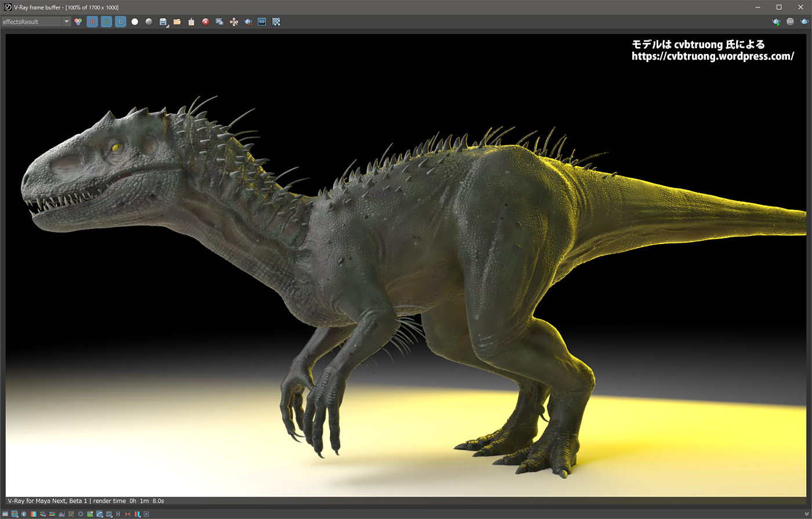Enable the HSL correction icon

pos(43,514)
